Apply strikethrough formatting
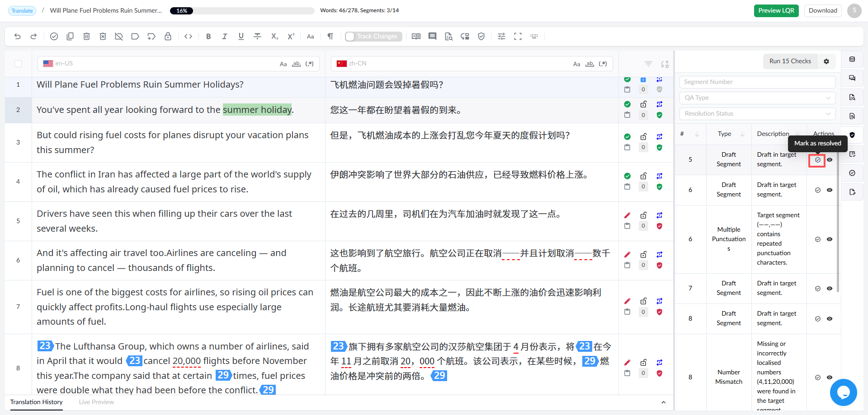The image size is (868, 415). pyautogui.click(x=257, y=37)
